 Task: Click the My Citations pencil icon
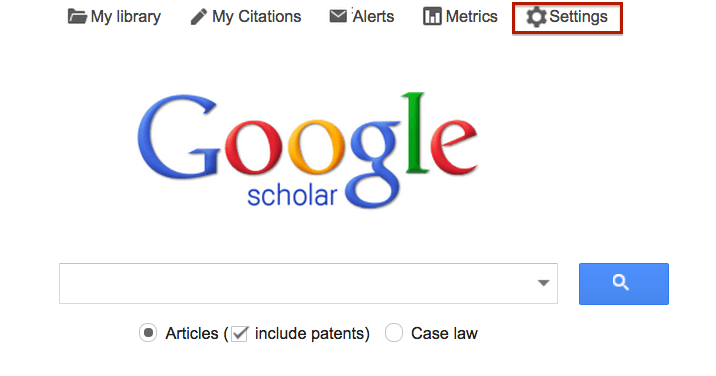click(199, 17)
